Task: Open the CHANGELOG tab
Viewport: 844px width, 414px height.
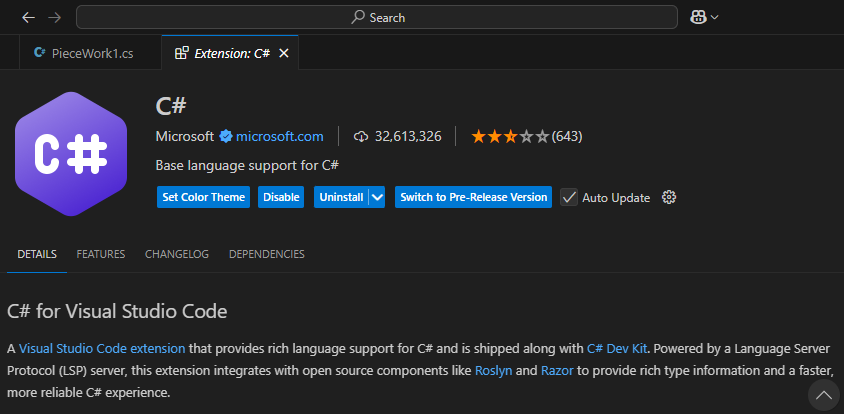Action: [177, 254]
